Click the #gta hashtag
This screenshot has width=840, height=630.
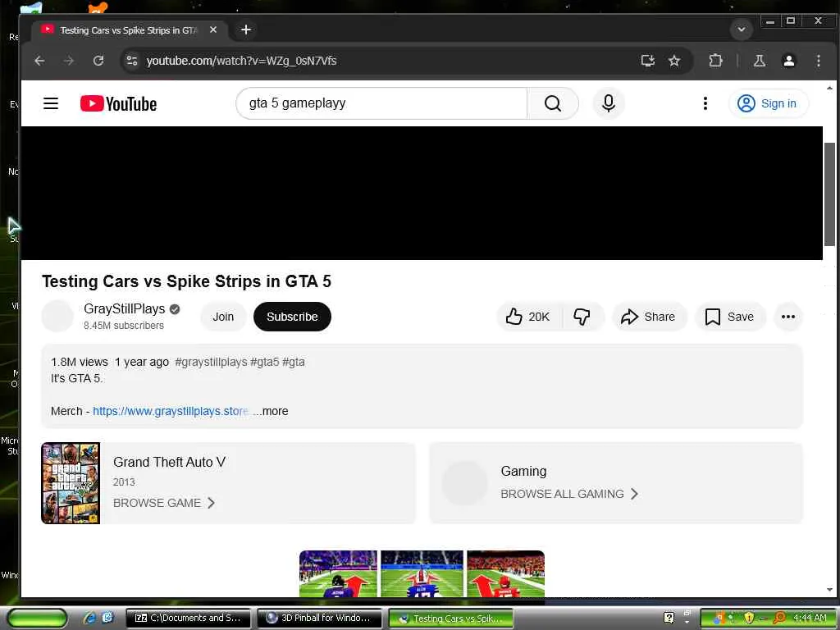coord(294,362)
